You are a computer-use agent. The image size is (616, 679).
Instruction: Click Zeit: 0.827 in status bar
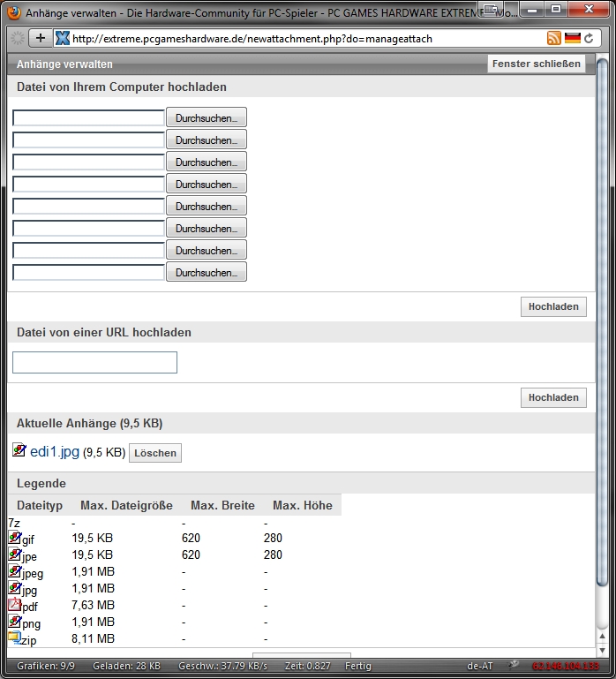[307, 666]
